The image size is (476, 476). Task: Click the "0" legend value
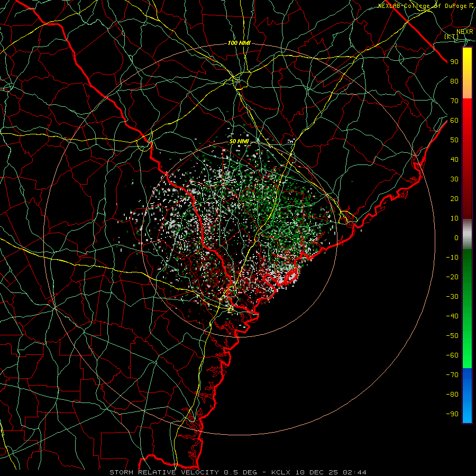click(456, 238)
